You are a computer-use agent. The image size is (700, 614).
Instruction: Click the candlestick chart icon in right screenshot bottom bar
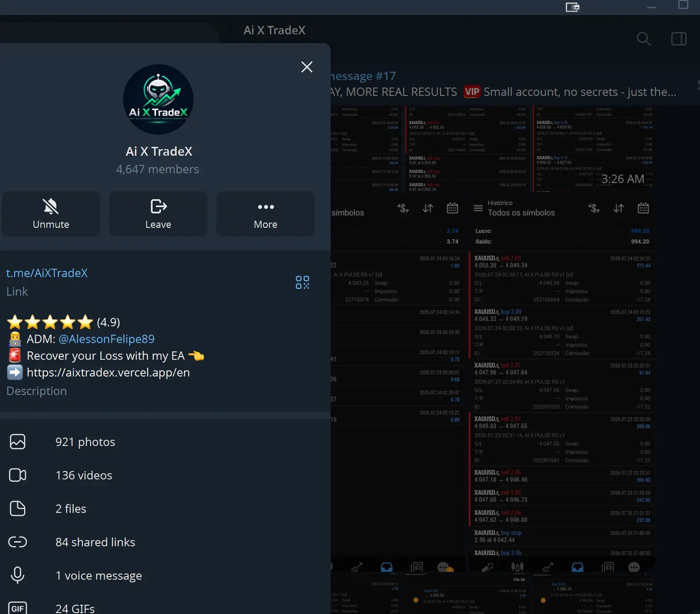click(x=517, y=567)
